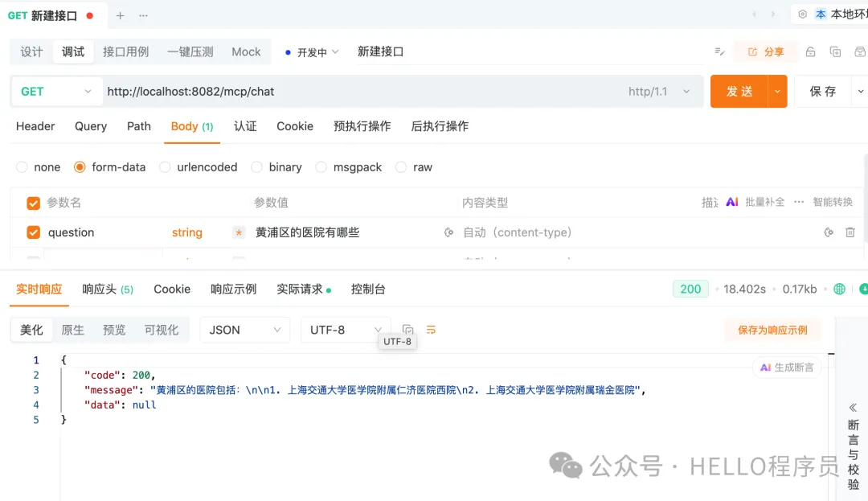The width and height of the screenshot is (868, 501).
Task: Toggle the select-all parameters checkbox
Action: [33, 203]
